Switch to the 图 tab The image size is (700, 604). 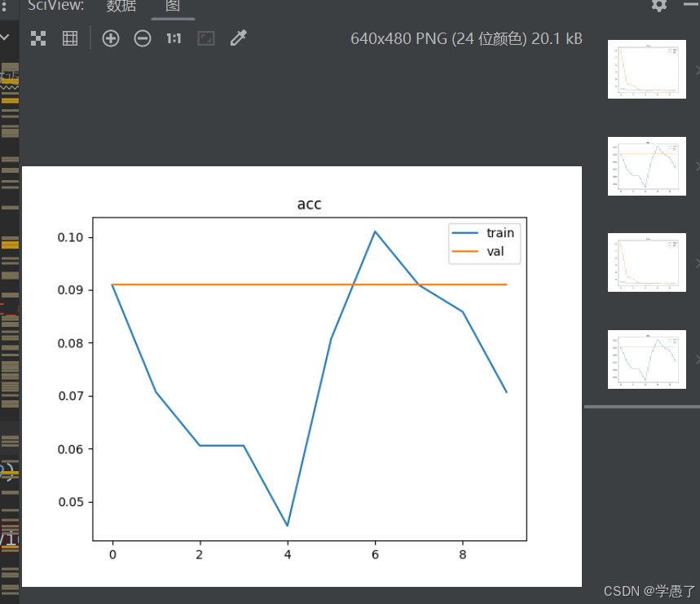pyautogui.click(x=173, y=7)
